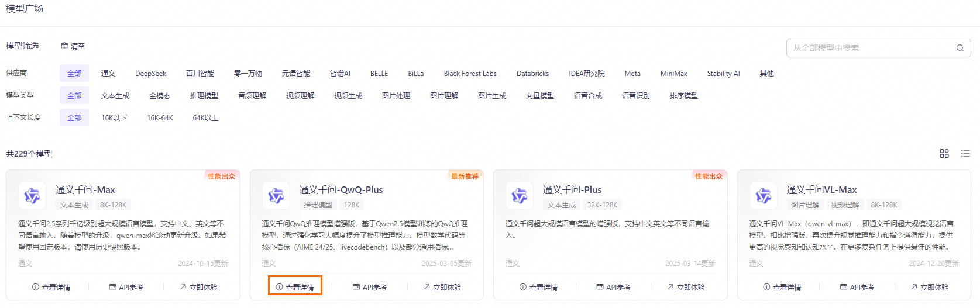Viewport: 980px width, 308px height.
Task: Filter context length by 16K以下
Action: pos(114,118)
